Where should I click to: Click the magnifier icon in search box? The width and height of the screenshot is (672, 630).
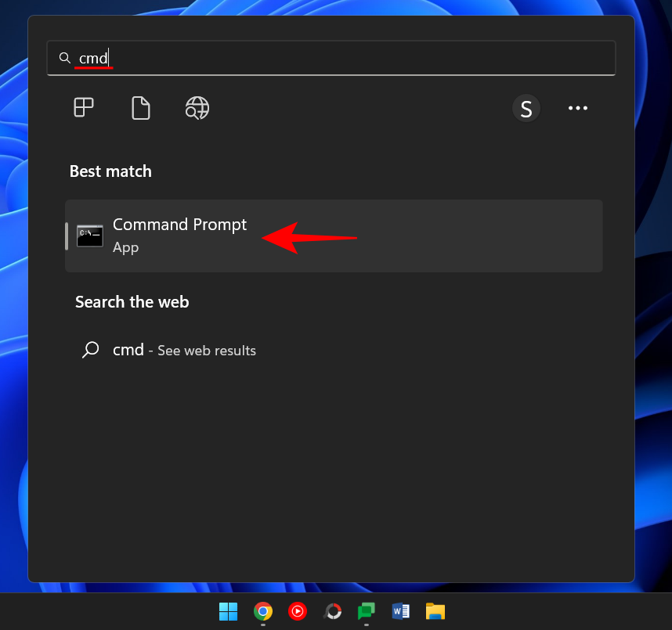click(x=65, y=59)
